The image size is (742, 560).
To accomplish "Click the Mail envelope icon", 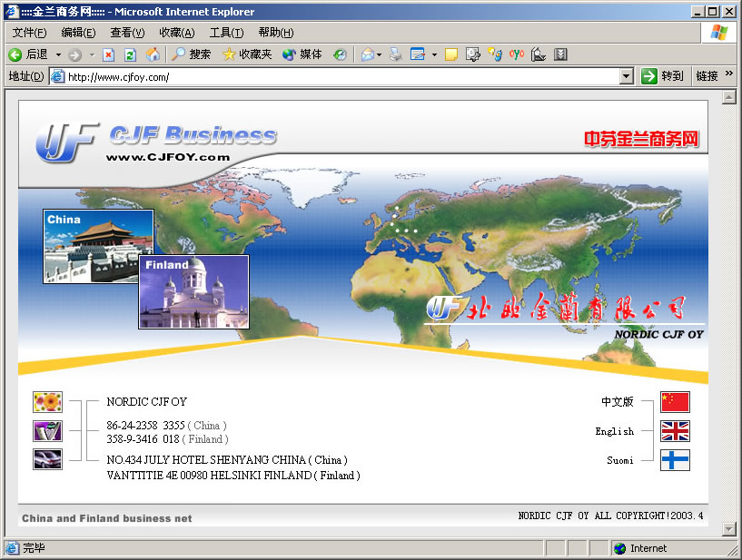I will click(x=368, y=54).
